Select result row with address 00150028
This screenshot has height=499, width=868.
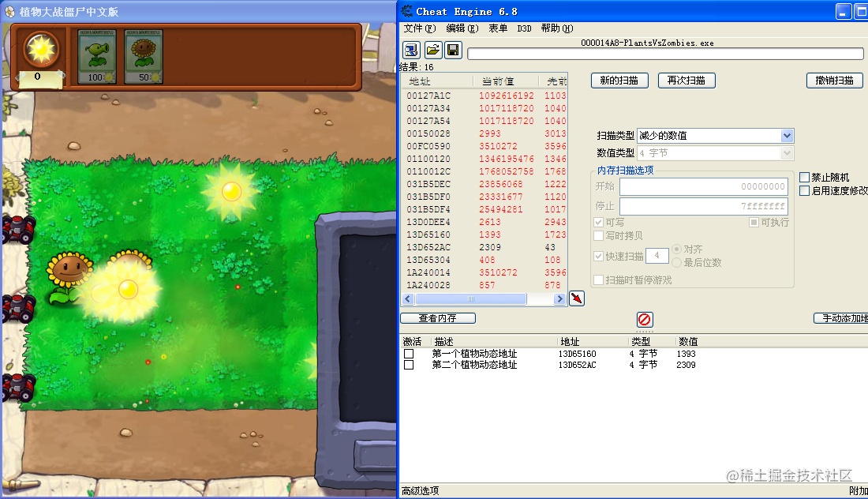[485, 133]
